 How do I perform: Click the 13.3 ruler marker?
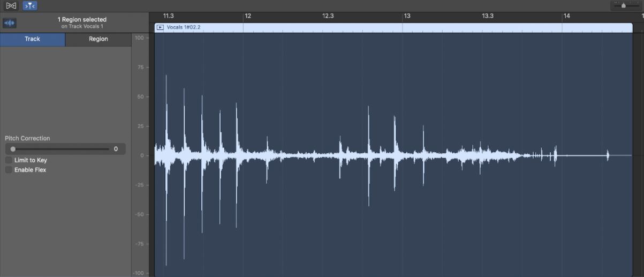click(488, 16)
